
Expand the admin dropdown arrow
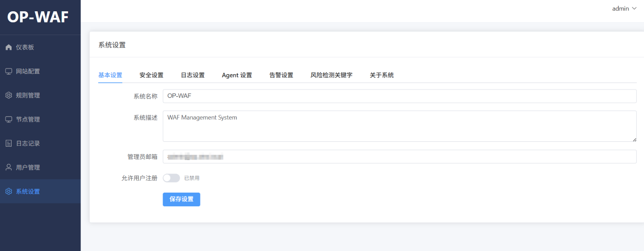click(634, 8)
